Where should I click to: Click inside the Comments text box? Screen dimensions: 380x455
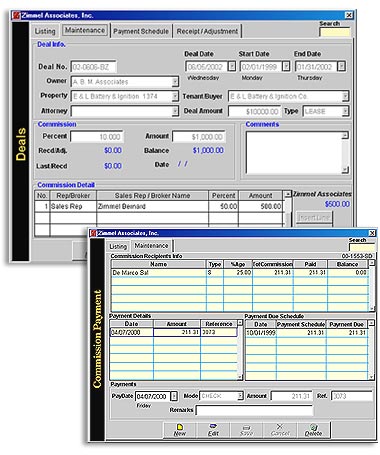click(293, 153)
